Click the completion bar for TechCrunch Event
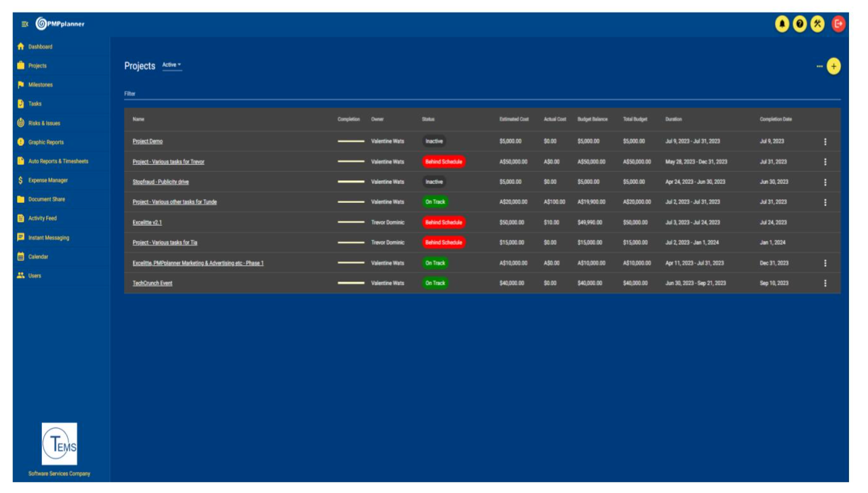 [350, 283]
